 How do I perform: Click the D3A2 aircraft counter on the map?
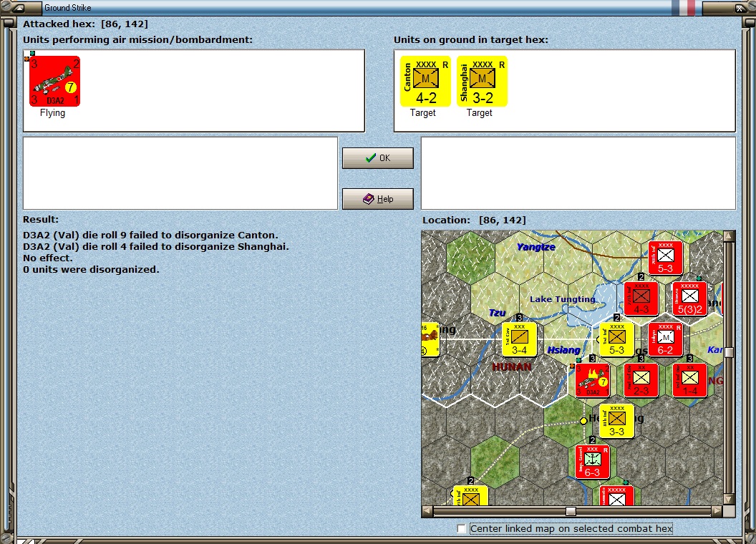coord(593,380)
